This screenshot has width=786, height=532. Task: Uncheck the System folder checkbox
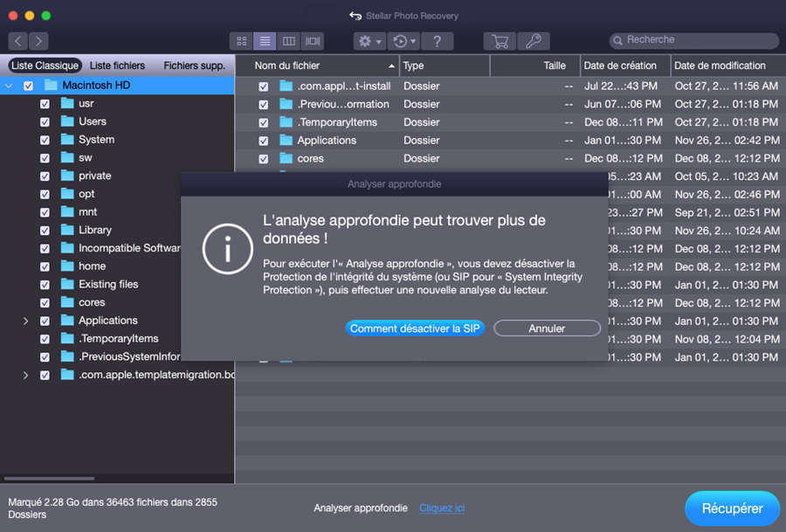45,140
